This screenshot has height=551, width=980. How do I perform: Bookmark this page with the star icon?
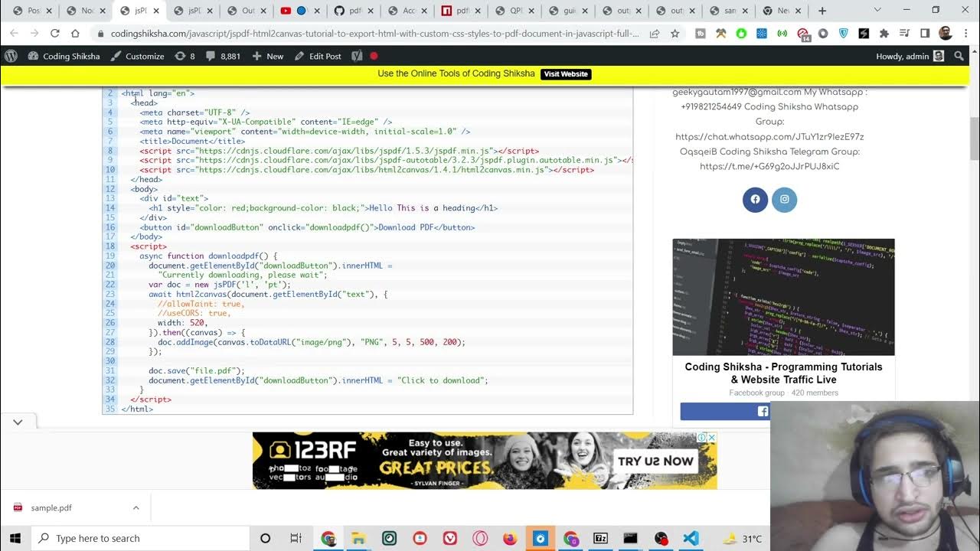675,34
